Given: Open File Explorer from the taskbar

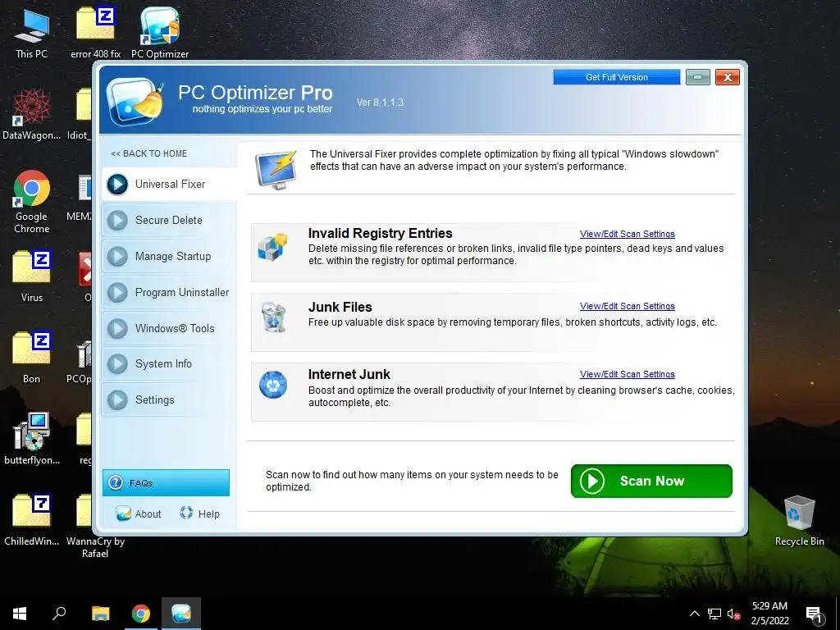Looking at the screenshot, I should 100,614.
